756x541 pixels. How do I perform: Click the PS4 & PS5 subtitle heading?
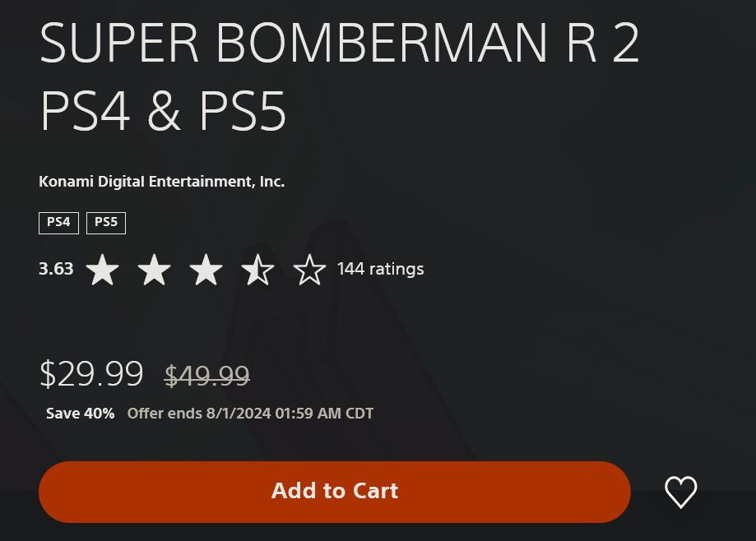163,111
